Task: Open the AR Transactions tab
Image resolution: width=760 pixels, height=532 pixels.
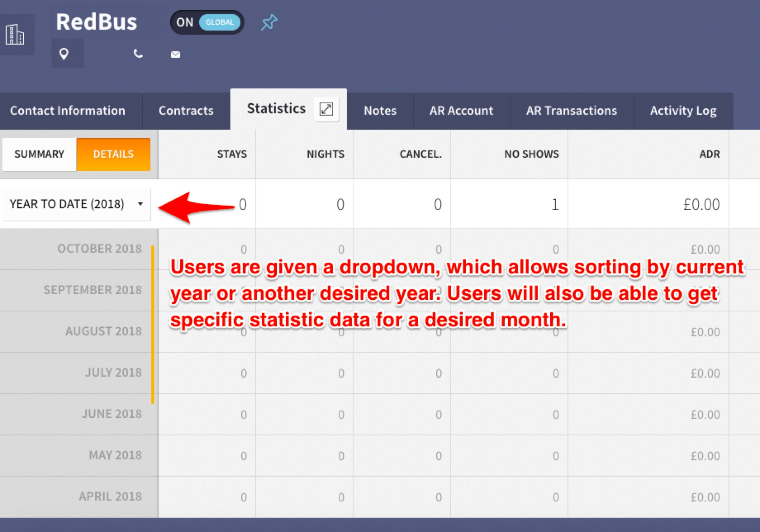Action: [x=571, y=111]
